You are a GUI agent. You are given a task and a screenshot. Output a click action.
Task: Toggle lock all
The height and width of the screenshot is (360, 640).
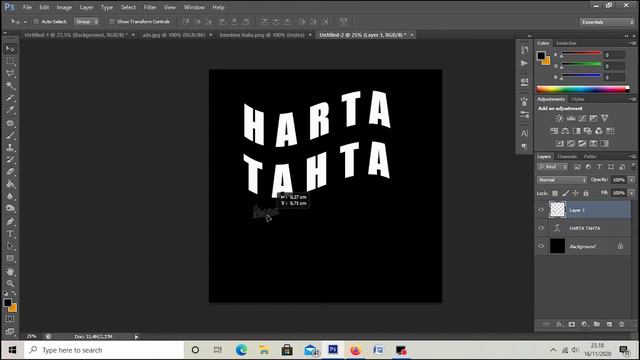click(x=586, y=193)
